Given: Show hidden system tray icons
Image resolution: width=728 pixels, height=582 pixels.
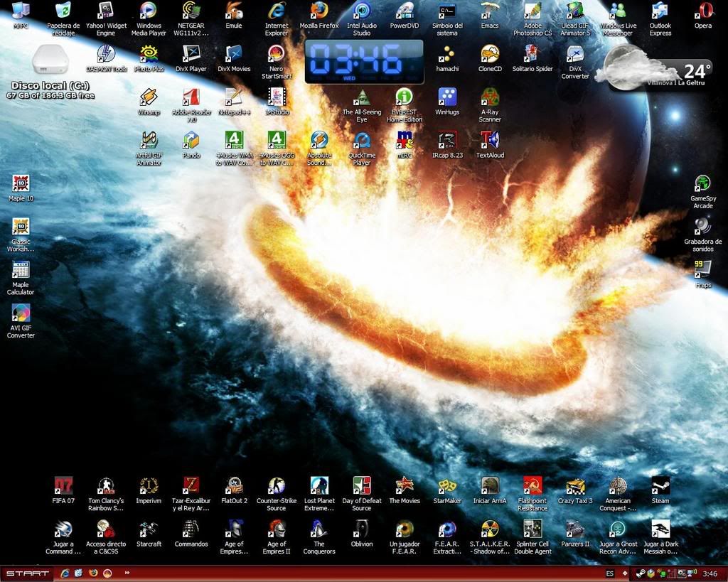Looking at the screenshot, I should [625, 573].
